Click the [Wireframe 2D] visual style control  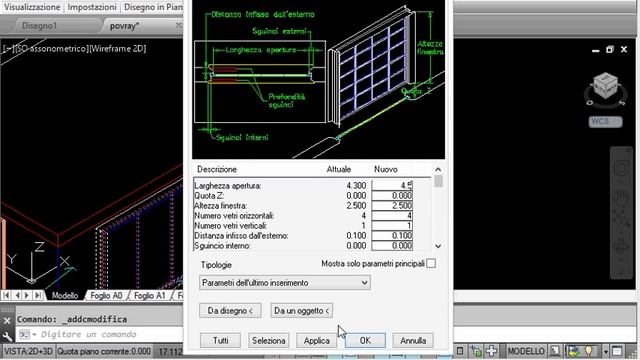click(117, 49)
